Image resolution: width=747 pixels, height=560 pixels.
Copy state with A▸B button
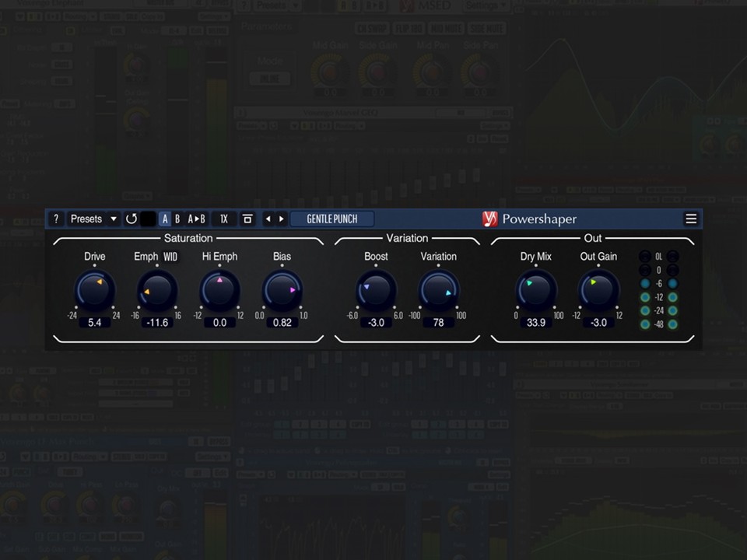(x=196, y=219)
